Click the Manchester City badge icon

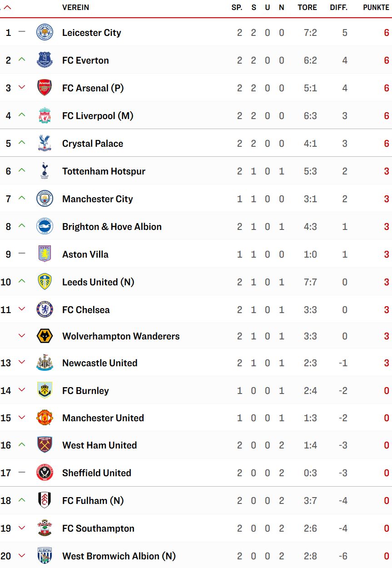45,199
